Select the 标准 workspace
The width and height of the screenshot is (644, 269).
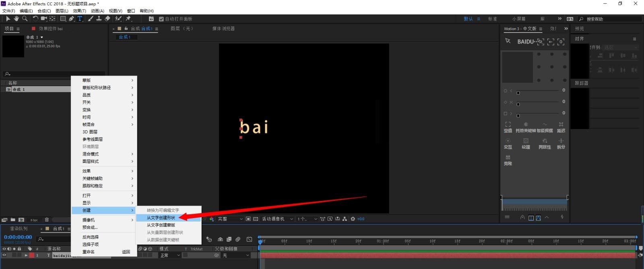point(493,19)
